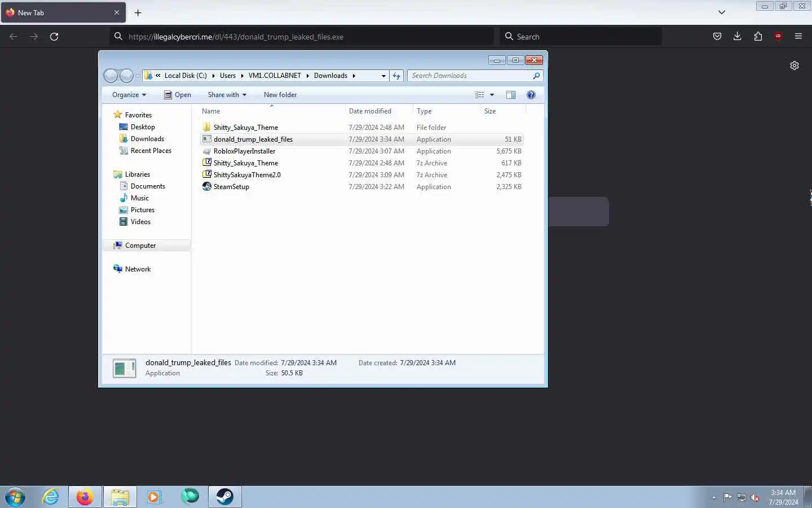Select the SteamSetup application file
This screenshot has height=508, width=812.
pos(361,187)
